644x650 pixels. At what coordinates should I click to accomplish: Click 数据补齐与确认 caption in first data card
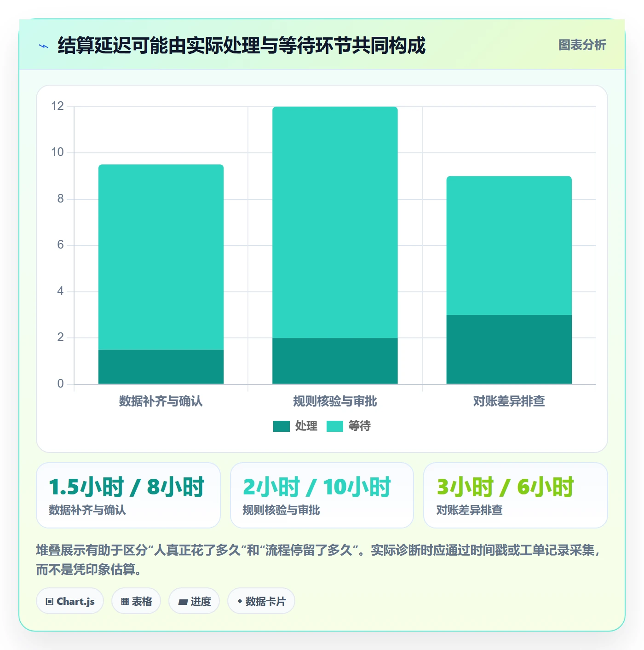(x=87, y=510)
